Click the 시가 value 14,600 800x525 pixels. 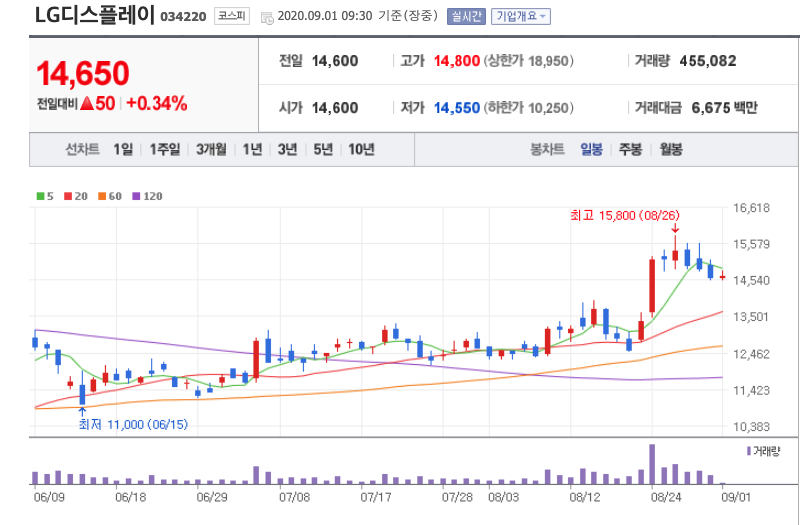[335, 108]
